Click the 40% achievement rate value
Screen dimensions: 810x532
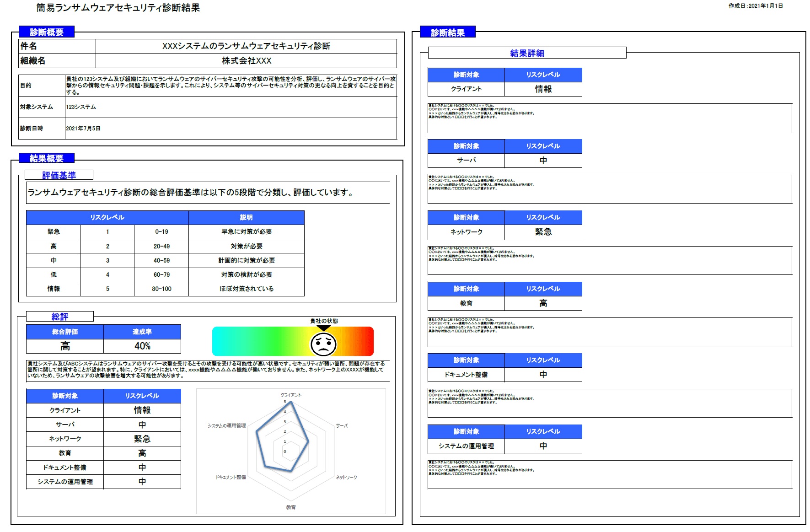(x=142, y=346)
